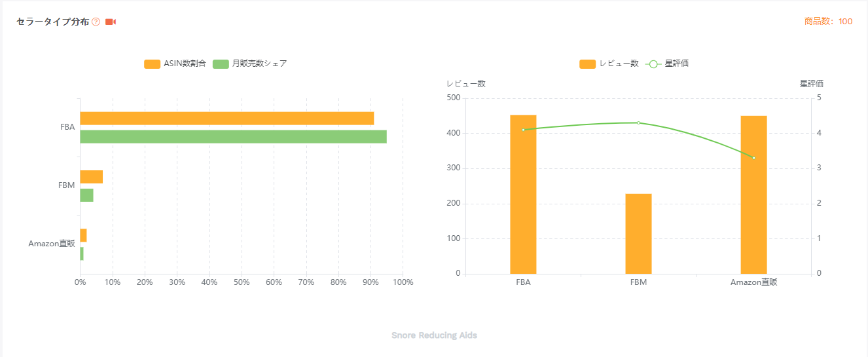
Task: Click the Amazon直販 orange horizontal bar
Action: pos(84,235)
